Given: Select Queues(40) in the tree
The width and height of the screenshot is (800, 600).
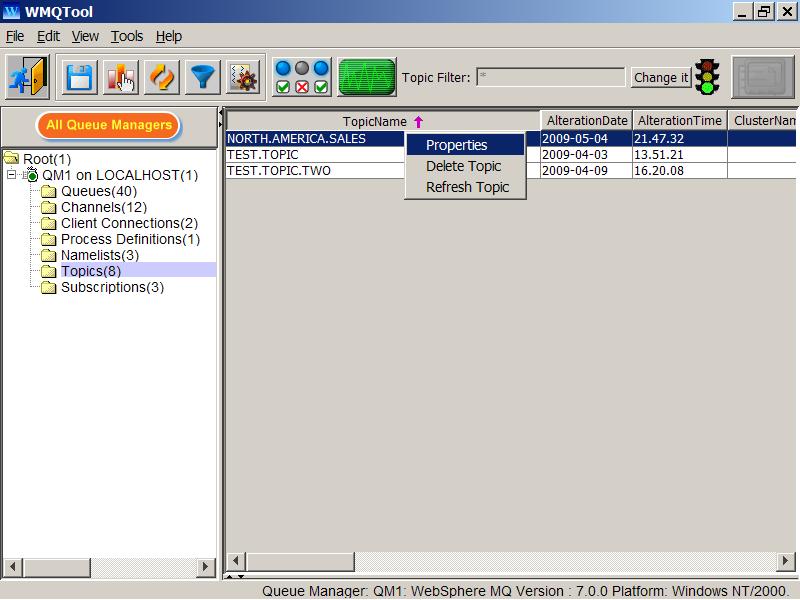Looking at the screenshot, I should (x=99, y=191).
